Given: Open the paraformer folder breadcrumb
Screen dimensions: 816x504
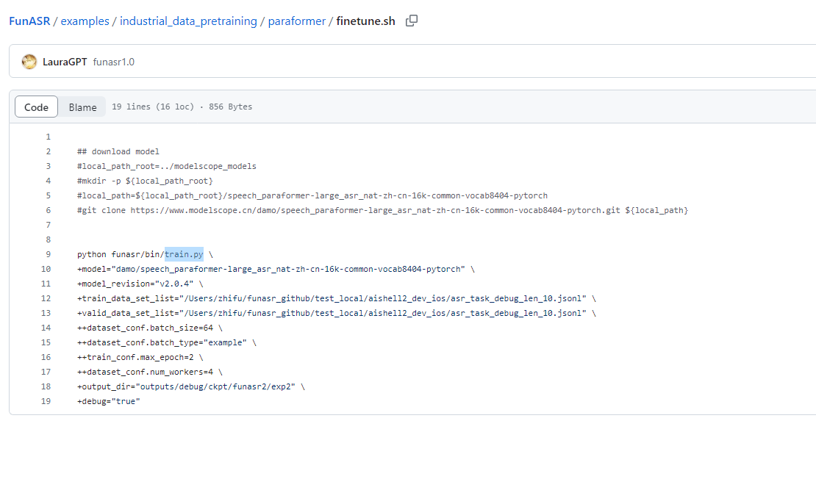Looking at the screenshot, I should (x=297, y=21).
